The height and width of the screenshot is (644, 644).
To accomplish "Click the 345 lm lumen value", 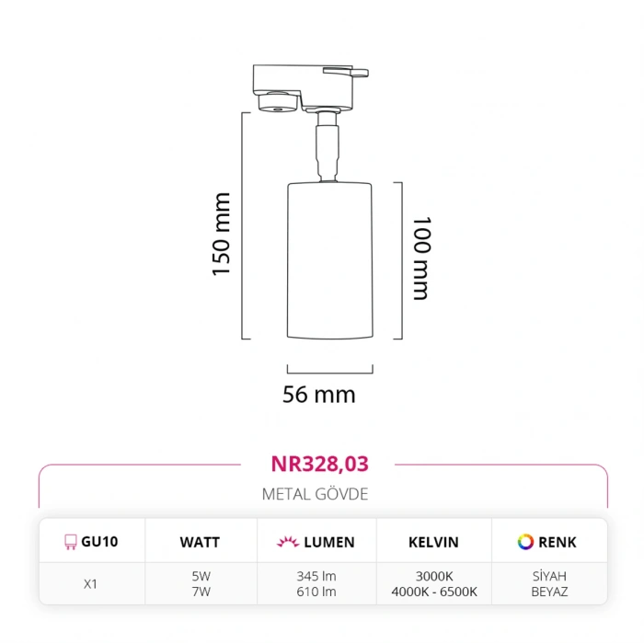I will click(315, 576).
